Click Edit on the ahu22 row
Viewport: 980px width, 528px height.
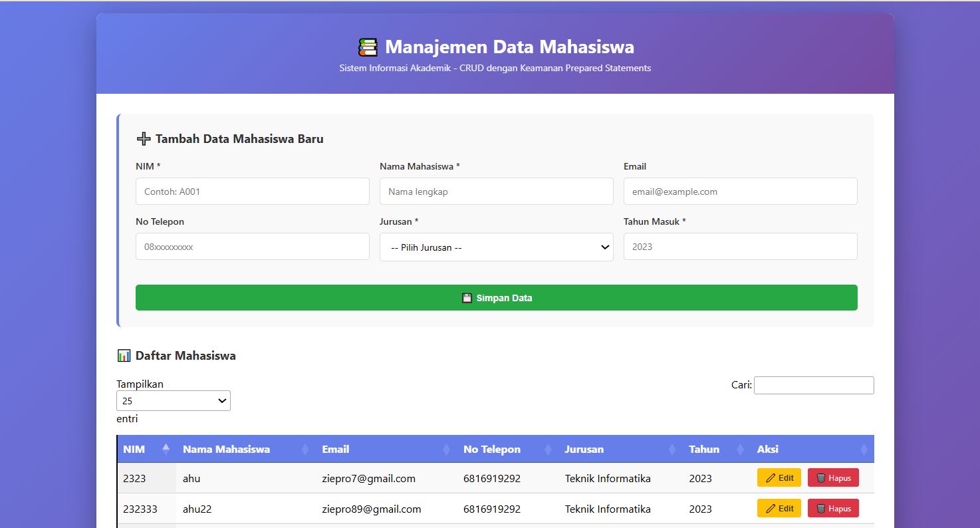pos(779,509)
